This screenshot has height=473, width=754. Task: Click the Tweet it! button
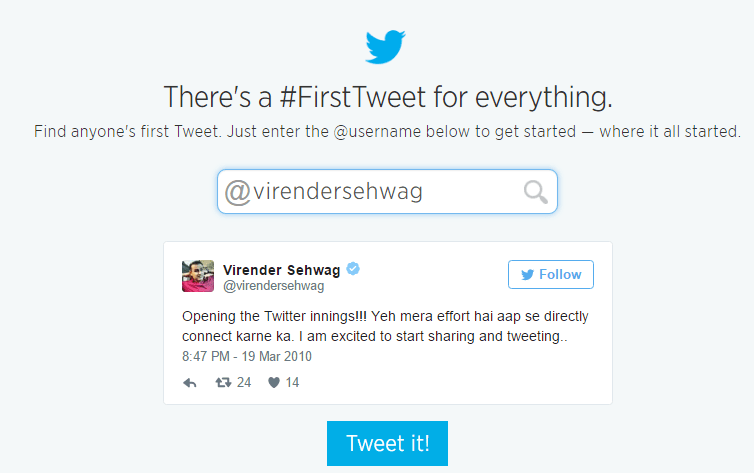pos(387,443)
